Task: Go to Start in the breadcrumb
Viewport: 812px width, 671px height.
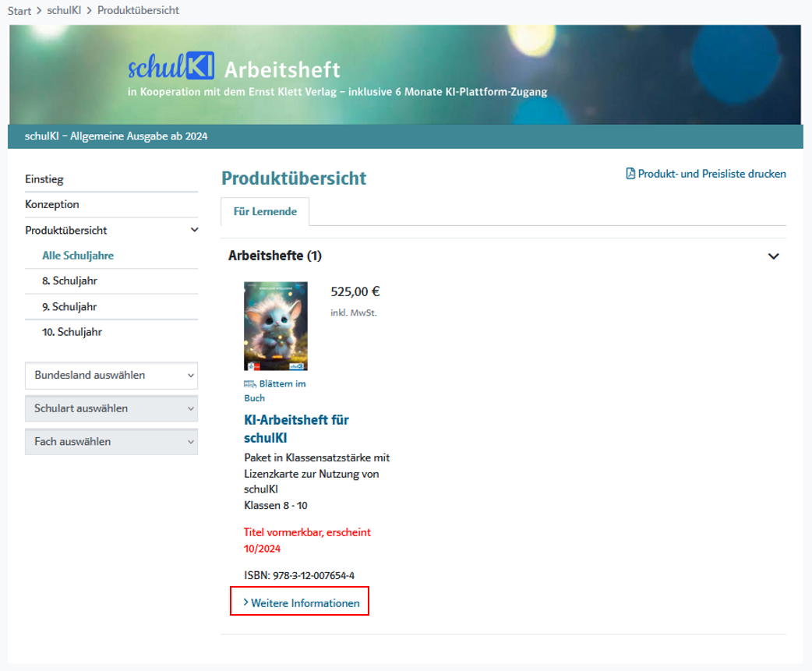Action: (x=19, y=11)
